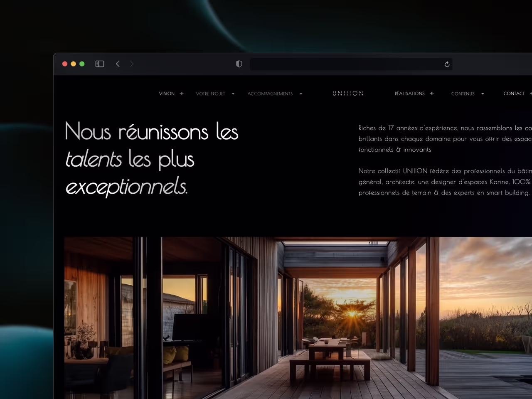Click the sunset terrace hero image
The image size is (532, 399).
(x=298, y=318)
